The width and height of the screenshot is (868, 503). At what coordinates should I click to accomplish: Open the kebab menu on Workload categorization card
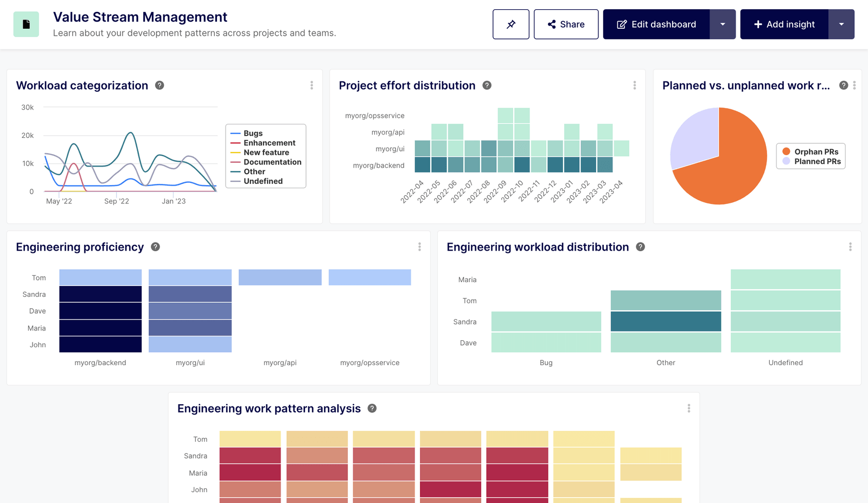click(312, 85)
